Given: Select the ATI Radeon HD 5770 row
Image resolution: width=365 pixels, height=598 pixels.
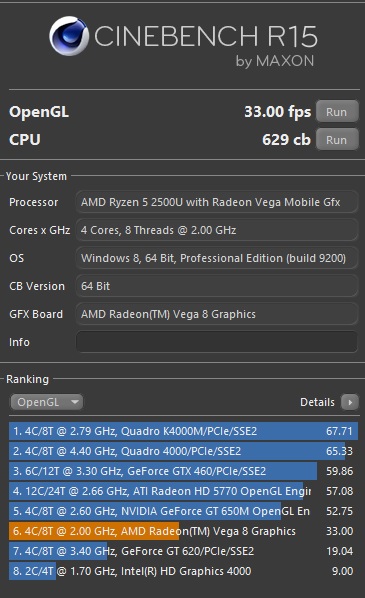Looking at the screenshot, I should 183,491.
